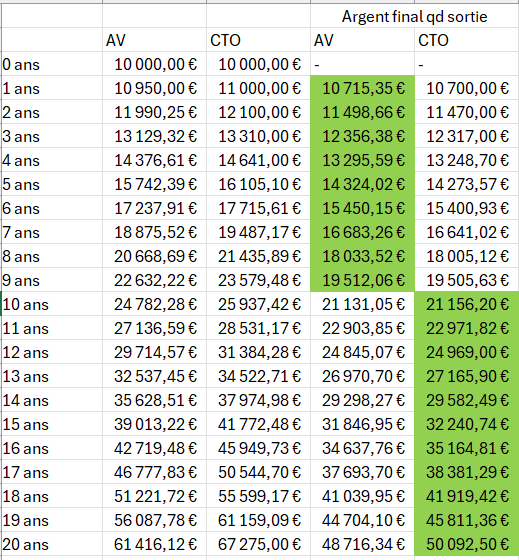Select the first 'AV' column header cell
Image resolution: width=519 pixels, height=560 pixels.
point(154,40)
